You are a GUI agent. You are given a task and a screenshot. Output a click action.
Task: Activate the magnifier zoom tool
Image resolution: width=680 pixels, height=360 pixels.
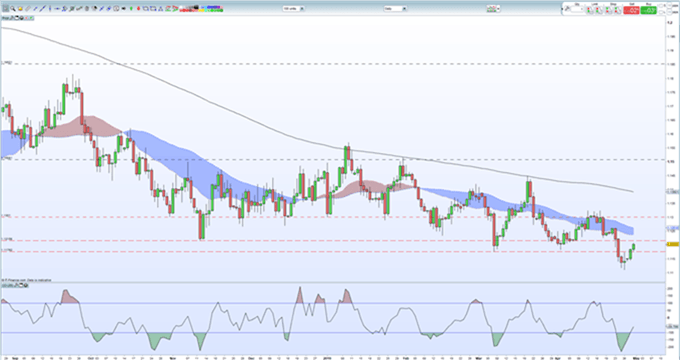(x=13, y=8)
